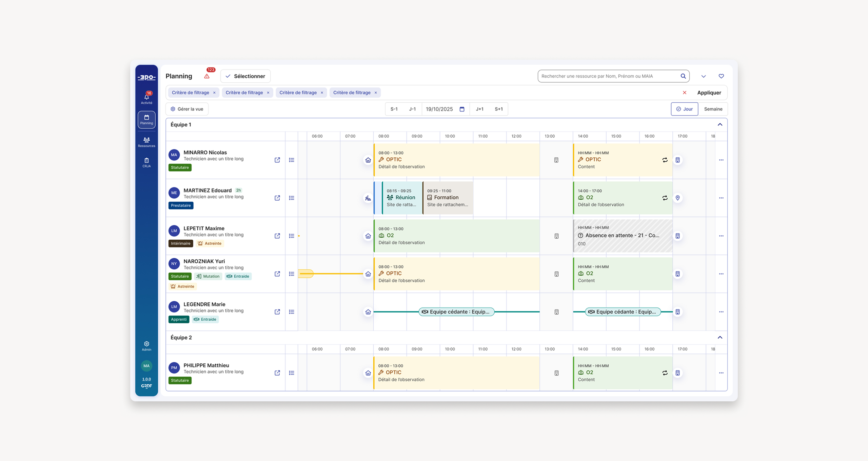Open more options for PHILIPPE Matthieu row
Screen dimensions: 868x461
[721, 373]
